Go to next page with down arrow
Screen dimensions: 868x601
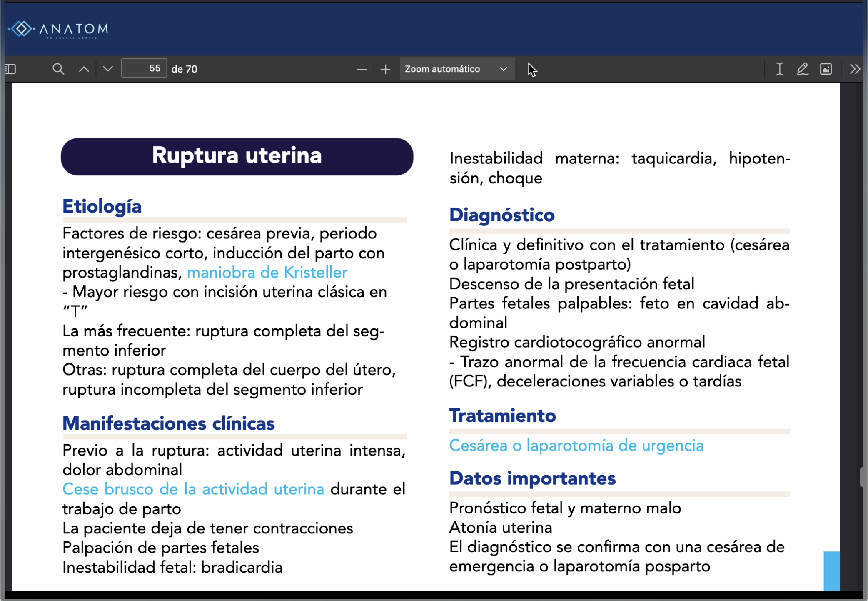[108, 69]
